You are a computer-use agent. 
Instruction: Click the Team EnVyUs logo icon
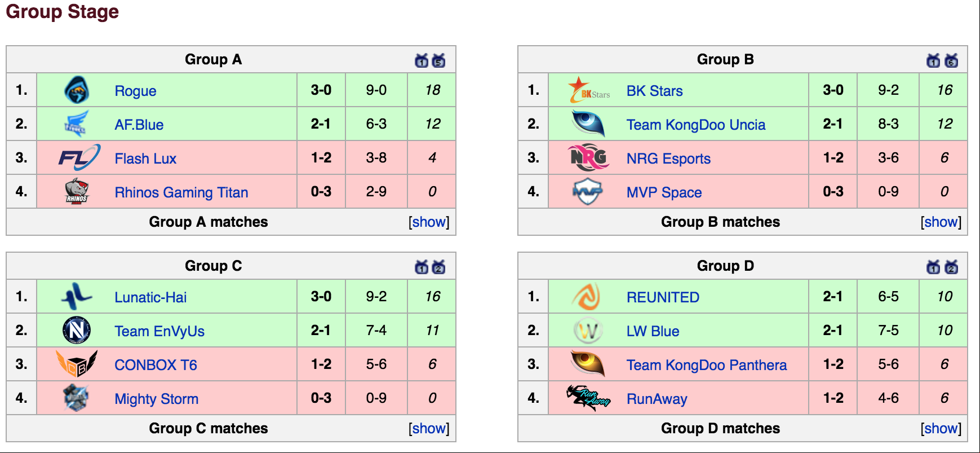click(x=77, y=330)
